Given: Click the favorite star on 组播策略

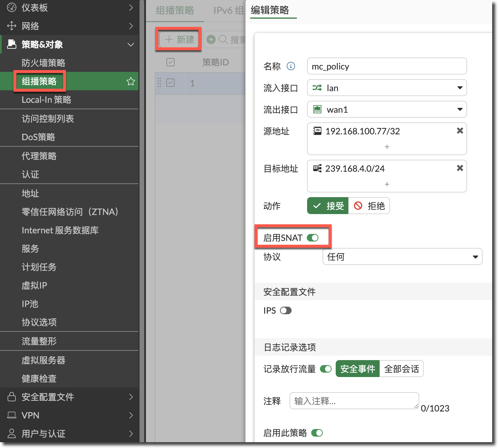Looking at the screenshot, I should [x=130, y=81].
